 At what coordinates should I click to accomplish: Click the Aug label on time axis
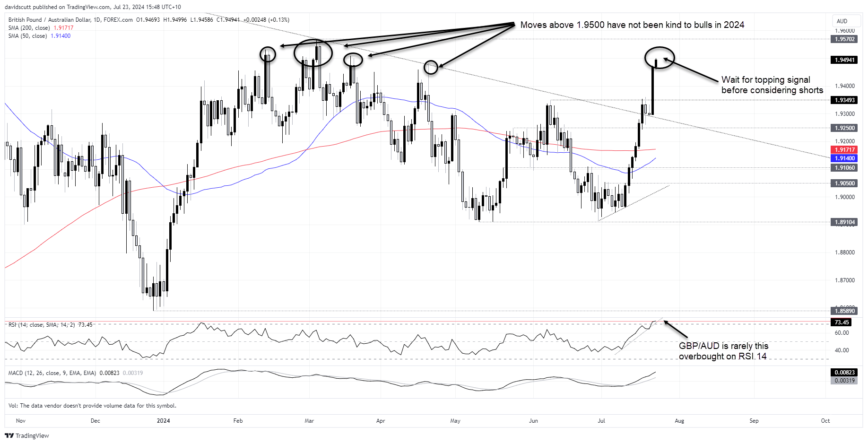[x=679, y=421]
